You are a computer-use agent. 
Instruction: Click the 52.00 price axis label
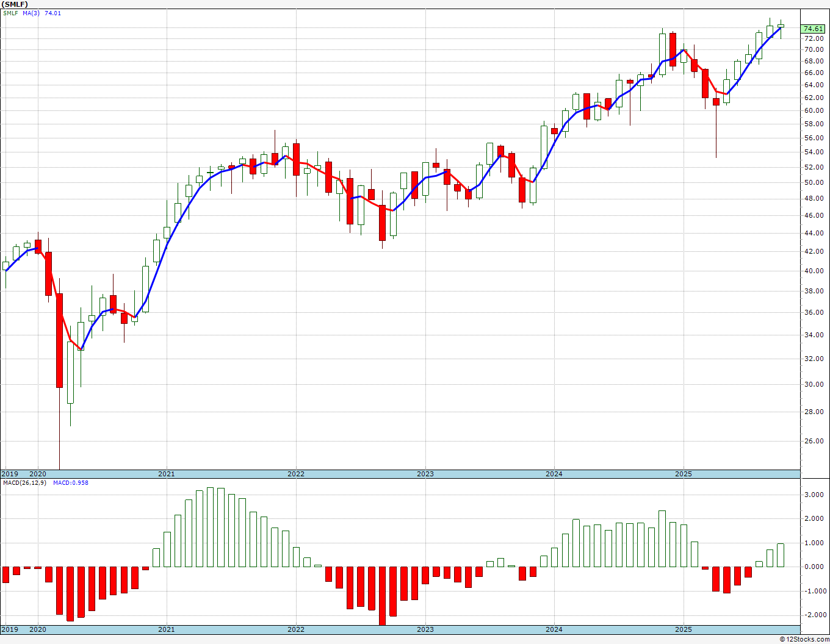tap(814, 167)
